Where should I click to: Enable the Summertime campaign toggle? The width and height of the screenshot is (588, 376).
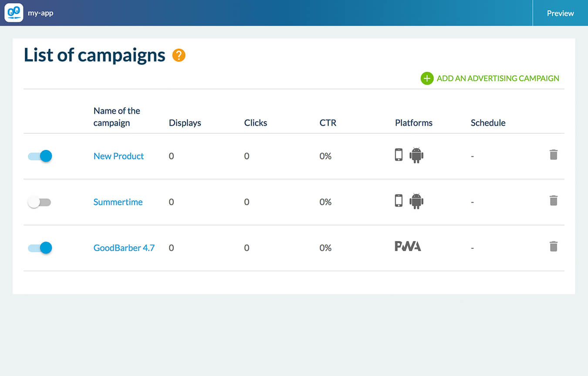click(39, 202)
